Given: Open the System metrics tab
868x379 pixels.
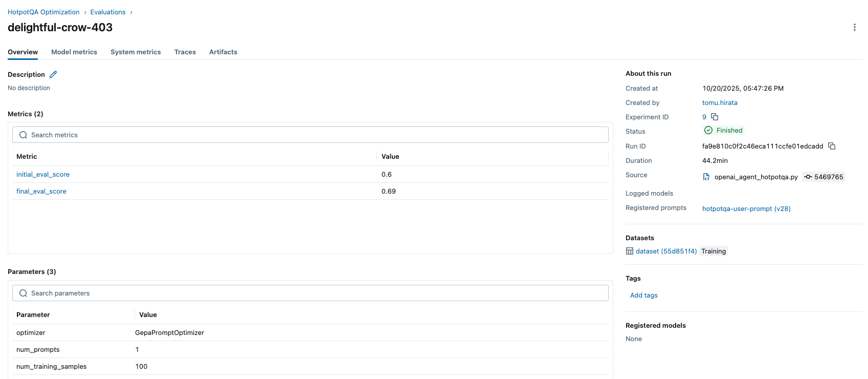Looking at the screenshot, I should tap(136, 52).
